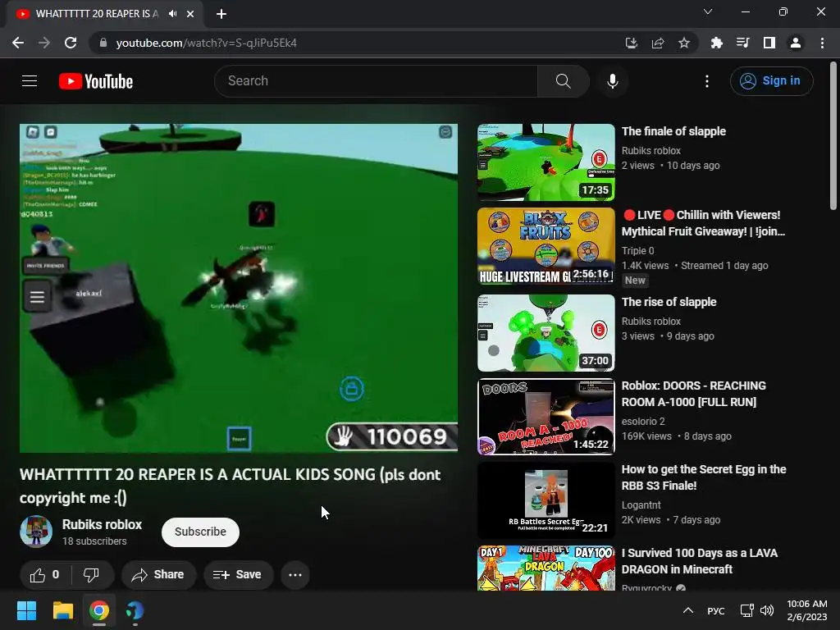Image resolution: width=840 pixels, height=630 pixels.
Task: Bookmark this tab with the star
Action: [x=683, y=43]
